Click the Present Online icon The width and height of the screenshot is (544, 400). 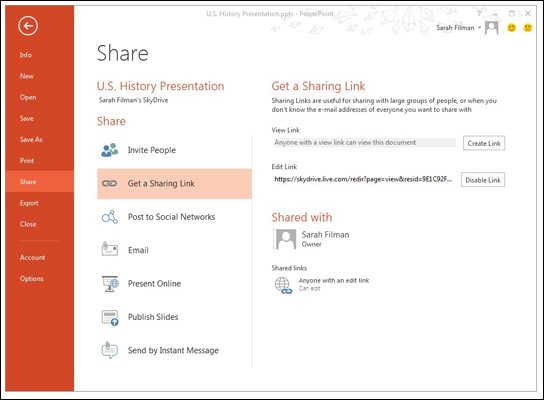coord(110,283)
